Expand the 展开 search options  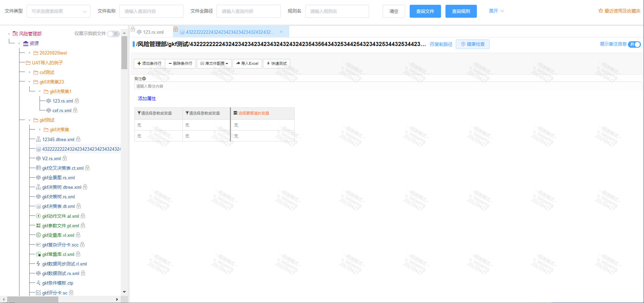click(496, 11)
